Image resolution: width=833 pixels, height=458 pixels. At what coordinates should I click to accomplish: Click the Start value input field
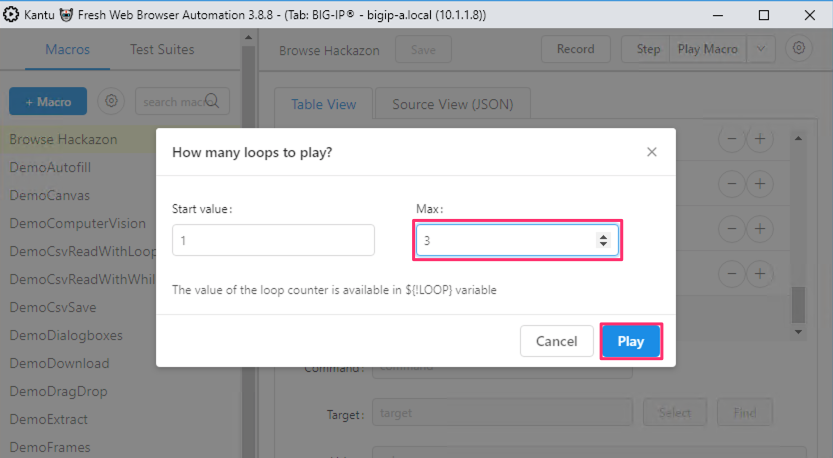tap(273, 240)
